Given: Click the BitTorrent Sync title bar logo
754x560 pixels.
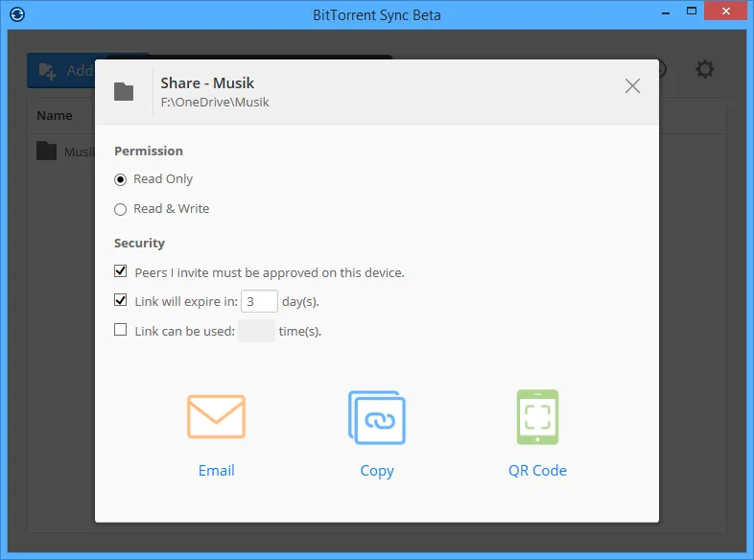Looking at the screenshot, I should tap(17, 14).
